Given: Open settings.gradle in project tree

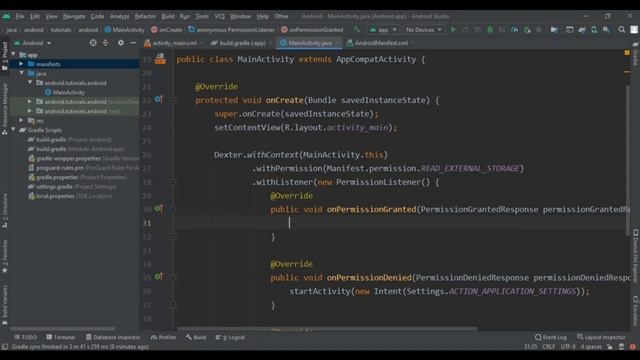Looking at the screenshot, I should click(72, 187).
